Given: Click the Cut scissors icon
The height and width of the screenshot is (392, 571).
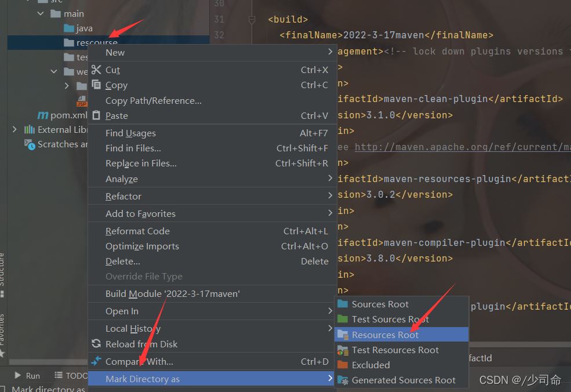Looking at the screenshot, I should click(96, 70).
